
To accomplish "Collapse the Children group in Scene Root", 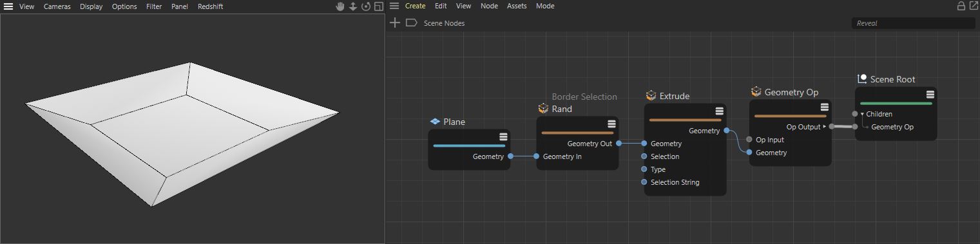I will point(862,114).
